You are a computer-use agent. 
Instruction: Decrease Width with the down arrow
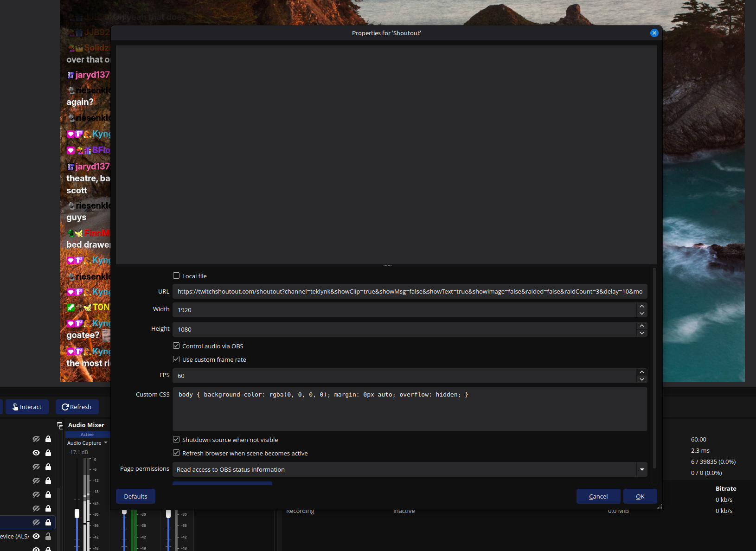(642, 314)
